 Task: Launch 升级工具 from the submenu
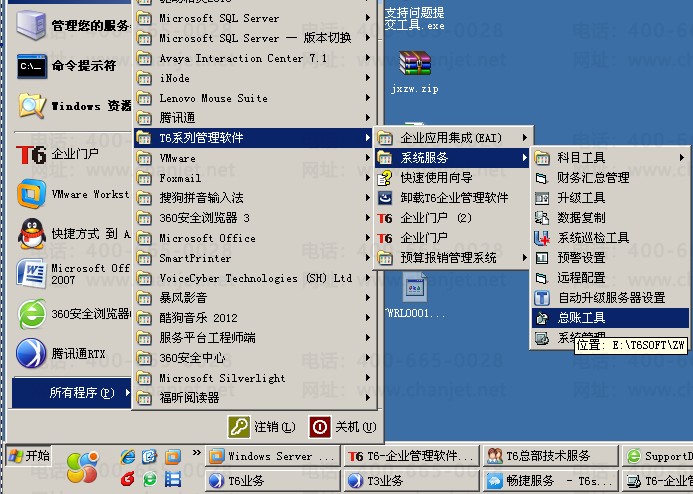pyautogui.click(x=610, y=198)
